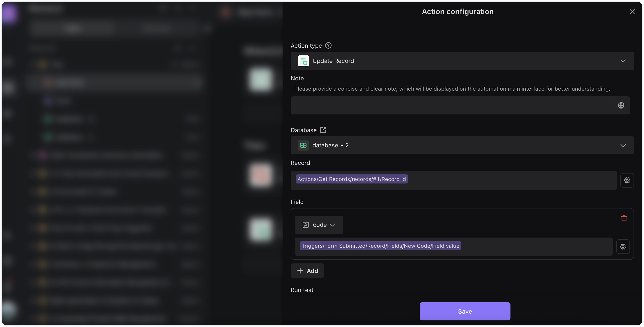Open the Database external link icon

(323, 130)
